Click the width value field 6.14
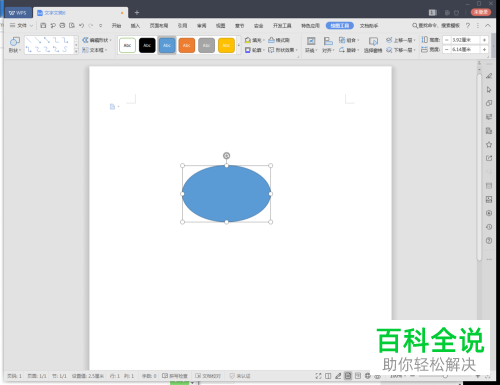Viewport: 500px width, 385px height. pyautogui.click(x=465, y=49)
